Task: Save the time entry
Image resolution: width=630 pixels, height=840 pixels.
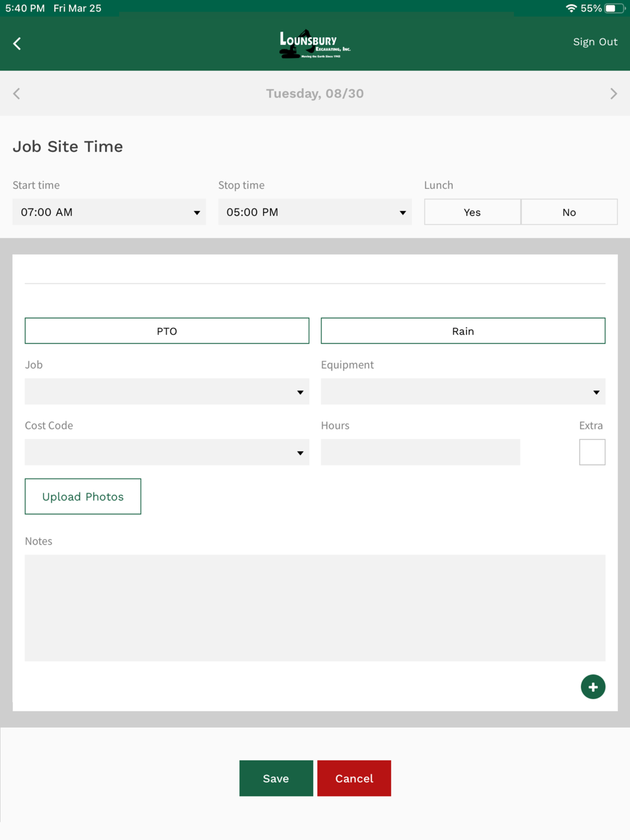Action: tap(276, 778)
